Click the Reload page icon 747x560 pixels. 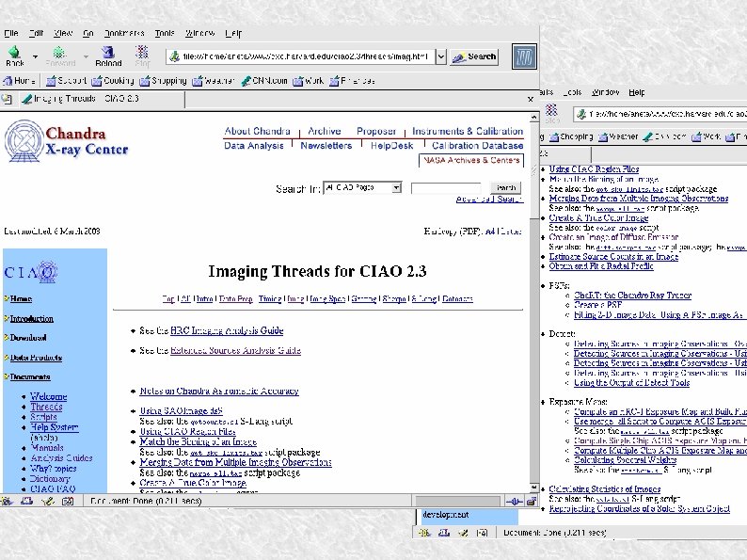point(108,52)
